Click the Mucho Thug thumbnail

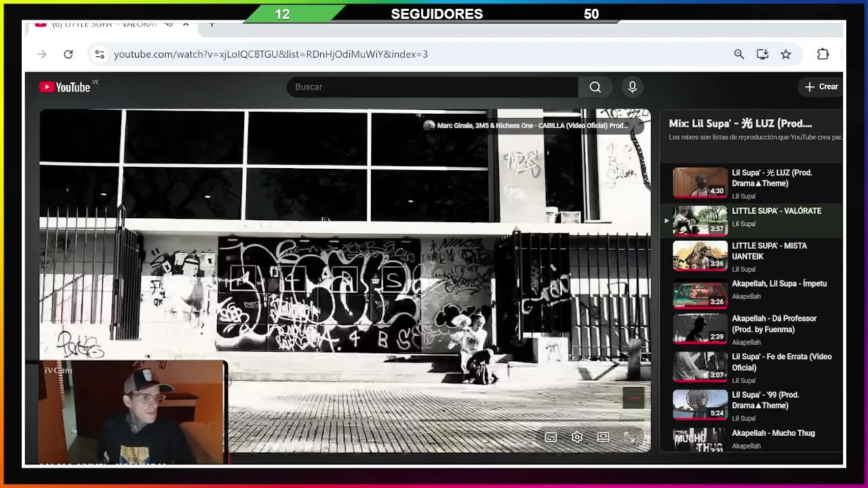click(700, 439)
